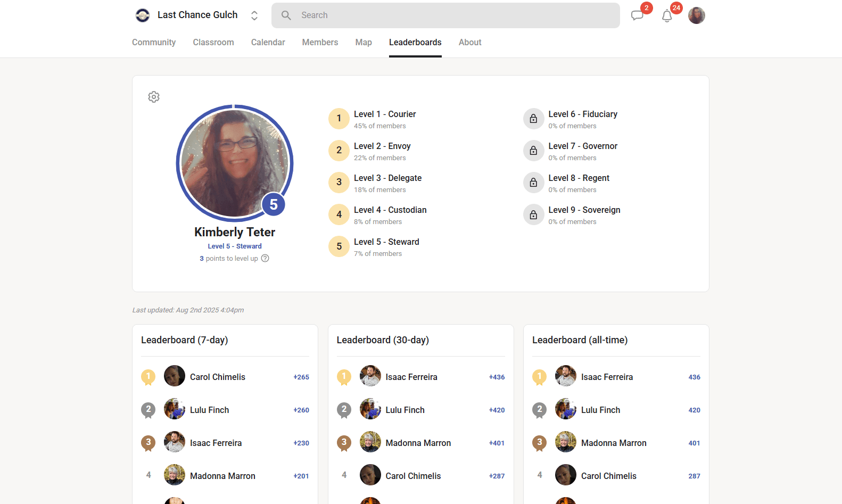Select Madonna Marron in 30-day leaderboard
This screenshot has width=842, height=504.
point(418,443)
